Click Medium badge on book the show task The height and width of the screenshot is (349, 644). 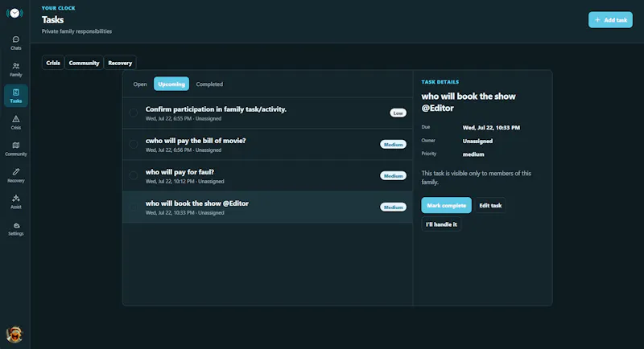[x=393, y=207]
